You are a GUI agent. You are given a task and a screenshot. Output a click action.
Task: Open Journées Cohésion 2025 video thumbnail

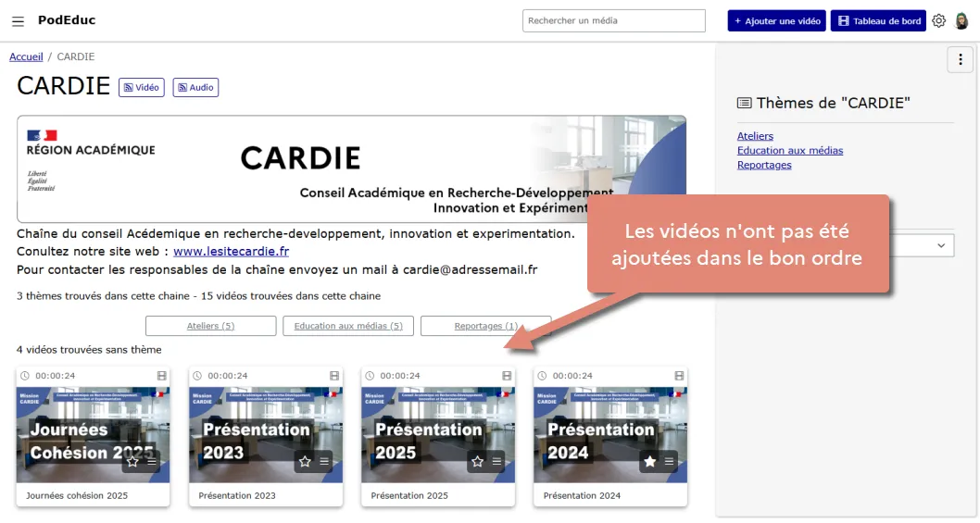94,434
